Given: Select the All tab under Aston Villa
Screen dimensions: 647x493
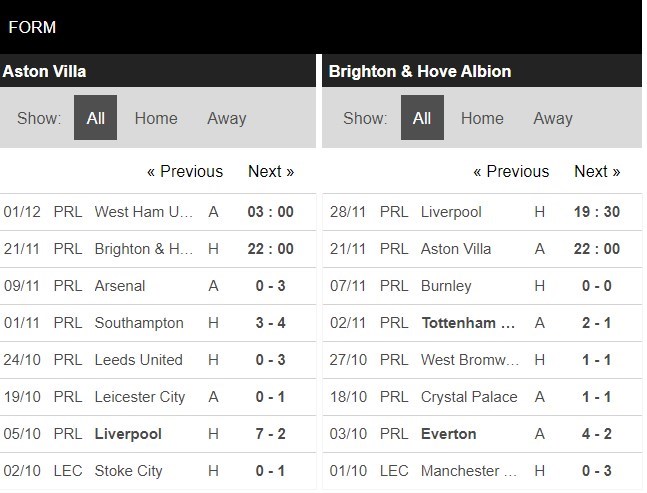Looking at the screenshot, I should coord(95,118).
